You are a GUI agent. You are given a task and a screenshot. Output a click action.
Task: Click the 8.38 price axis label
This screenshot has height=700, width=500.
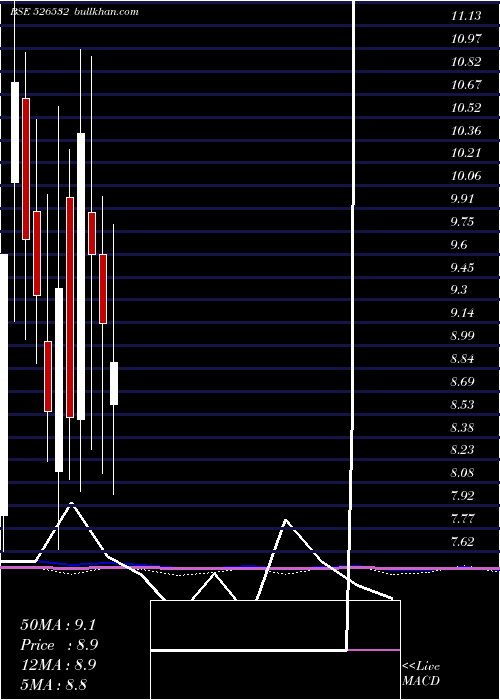[462, 428]
